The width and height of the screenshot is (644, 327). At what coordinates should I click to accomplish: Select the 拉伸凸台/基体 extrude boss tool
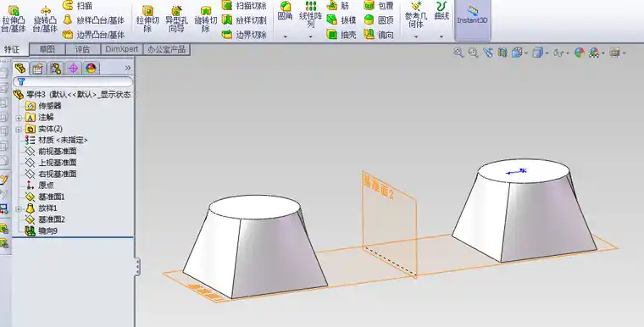tap(14, 19)
